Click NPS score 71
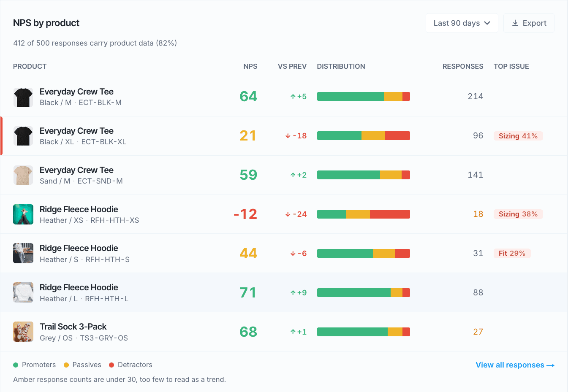 click(x=248, y=292)
